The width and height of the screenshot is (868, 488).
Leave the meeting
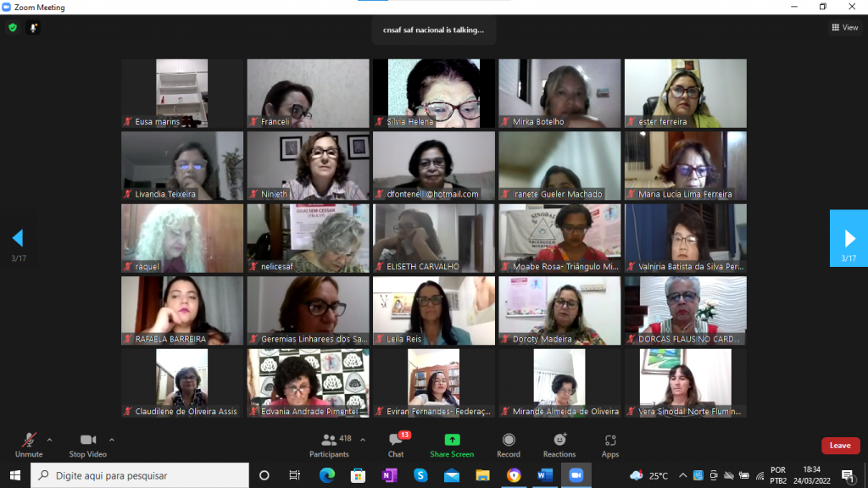pos(840,446)
